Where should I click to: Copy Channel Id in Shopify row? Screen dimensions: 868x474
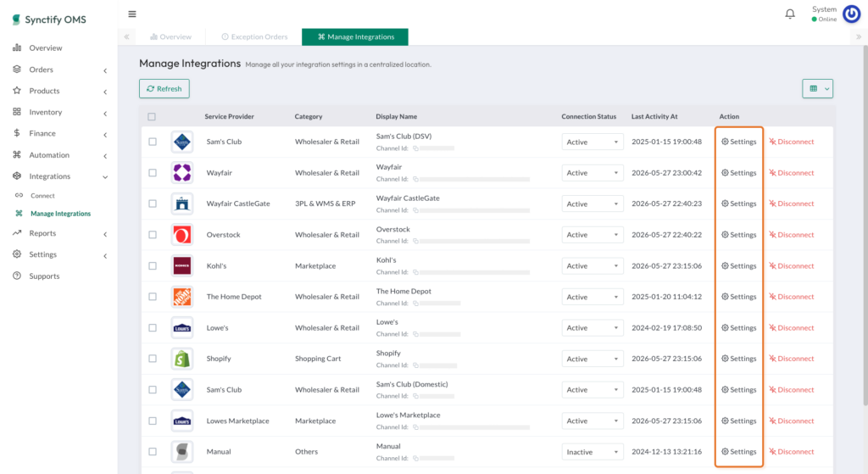[x=415, y=365]
